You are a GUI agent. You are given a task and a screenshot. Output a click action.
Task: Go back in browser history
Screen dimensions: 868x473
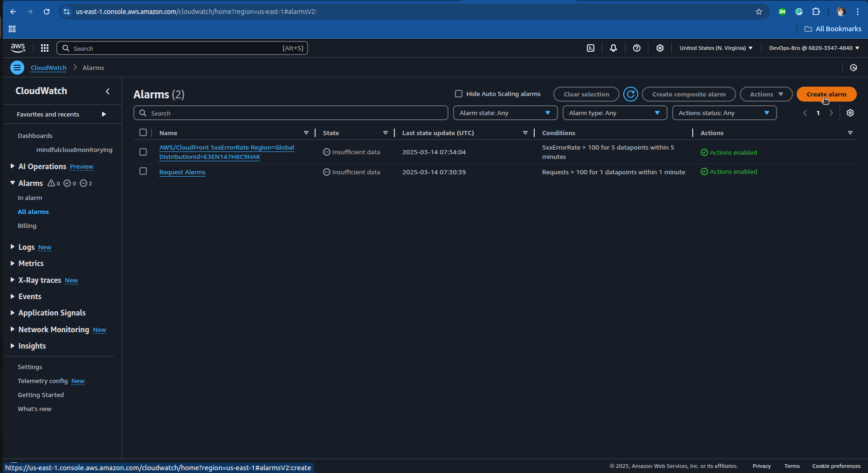[x=13, y=12]
